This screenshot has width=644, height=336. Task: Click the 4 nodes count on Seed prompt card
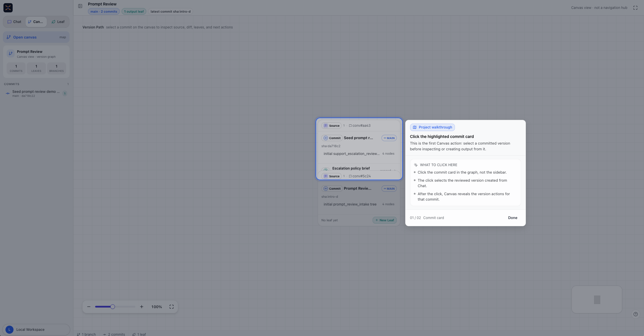388,154
